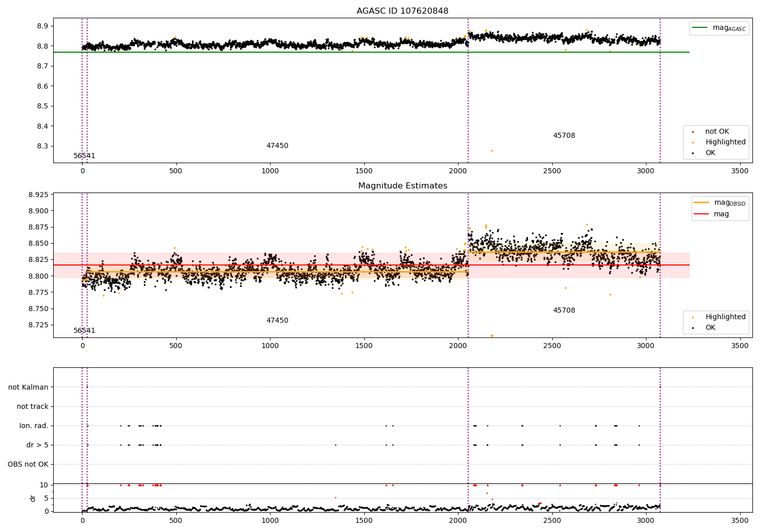Click the "5" tick on the dr axis

pyautogui.click(x=47, y=498)
